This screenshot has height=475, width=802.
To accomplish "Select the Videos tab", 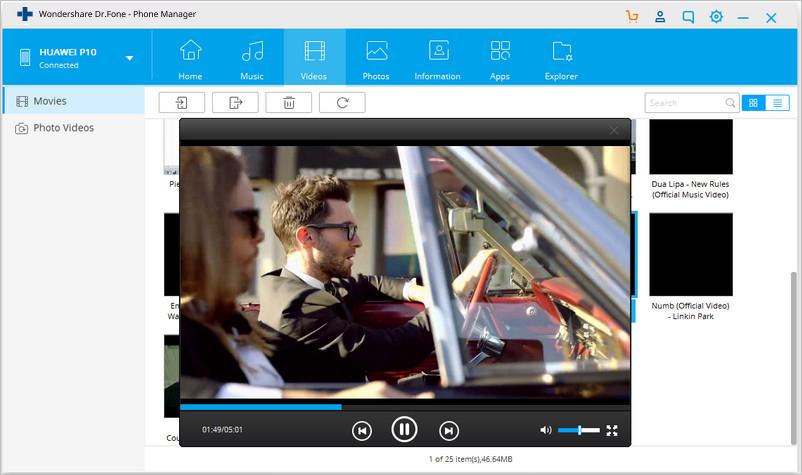I will 314,57.
